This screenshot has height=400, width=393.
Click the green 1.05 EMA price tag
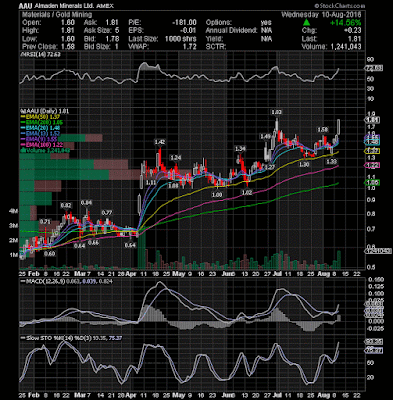point(373,183)
